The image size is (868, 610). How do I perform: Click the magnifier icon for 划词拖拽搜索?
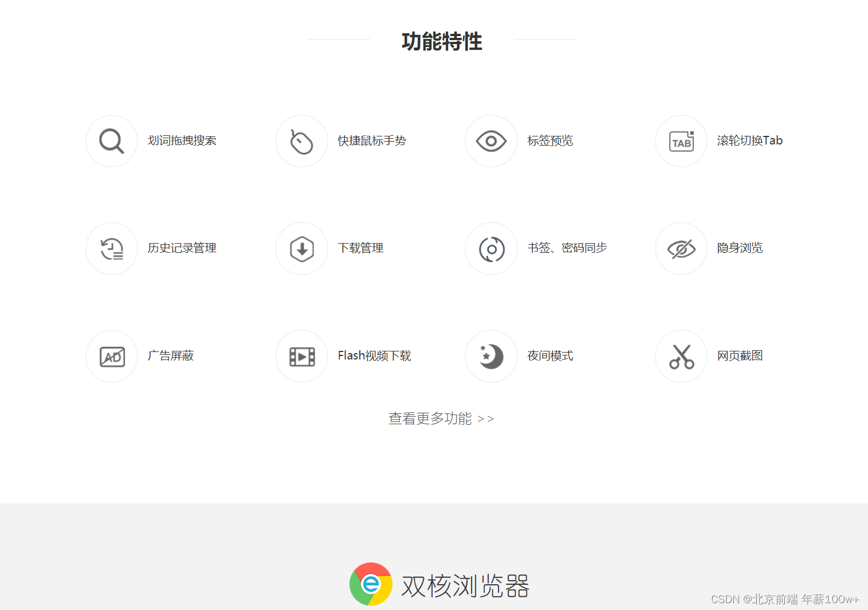(x=111, y=140)
